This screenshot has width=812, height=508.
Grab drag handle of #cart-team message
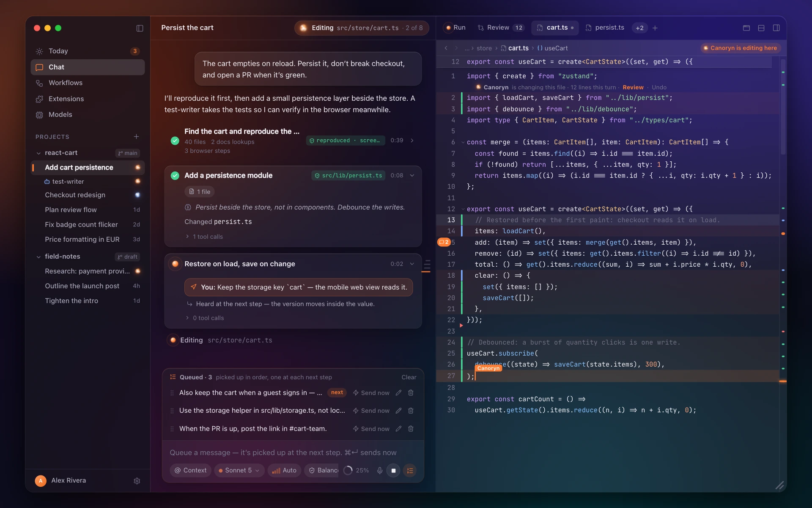172,429
